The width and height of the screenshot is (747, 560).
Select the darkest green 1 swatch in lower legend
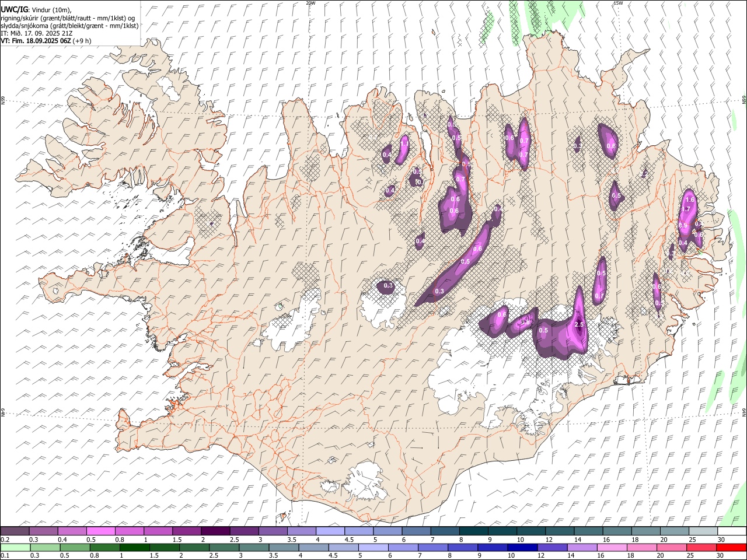(x=134, y=547)
